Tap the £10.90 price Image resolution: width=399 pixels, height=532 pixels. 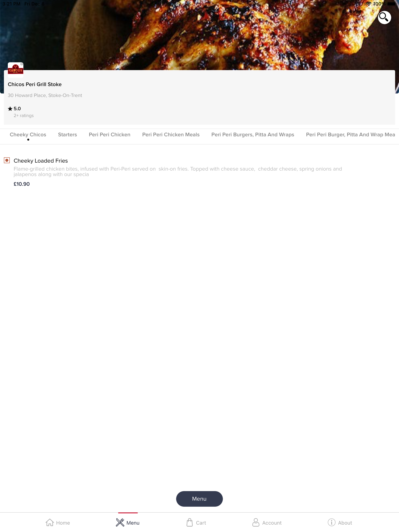22,184
